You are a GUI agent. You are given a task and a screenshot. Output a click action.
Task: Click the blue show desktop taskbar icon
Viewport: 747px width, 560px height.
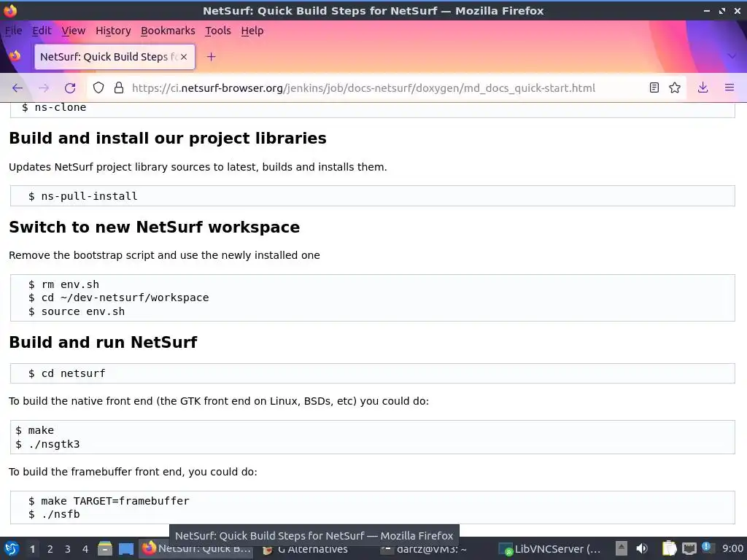[x=125, y=549]
